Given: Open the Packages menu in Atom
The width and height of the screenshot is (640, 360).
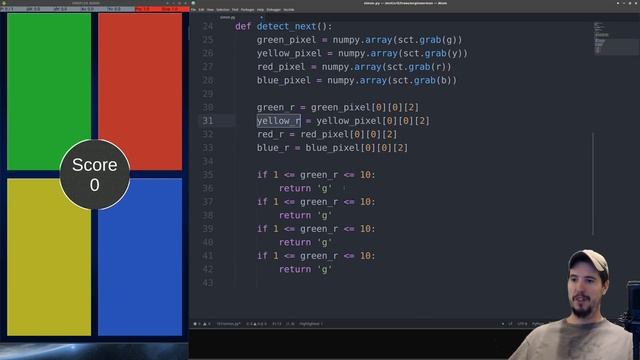Looking at the screenshot, I should pos(247,10).
